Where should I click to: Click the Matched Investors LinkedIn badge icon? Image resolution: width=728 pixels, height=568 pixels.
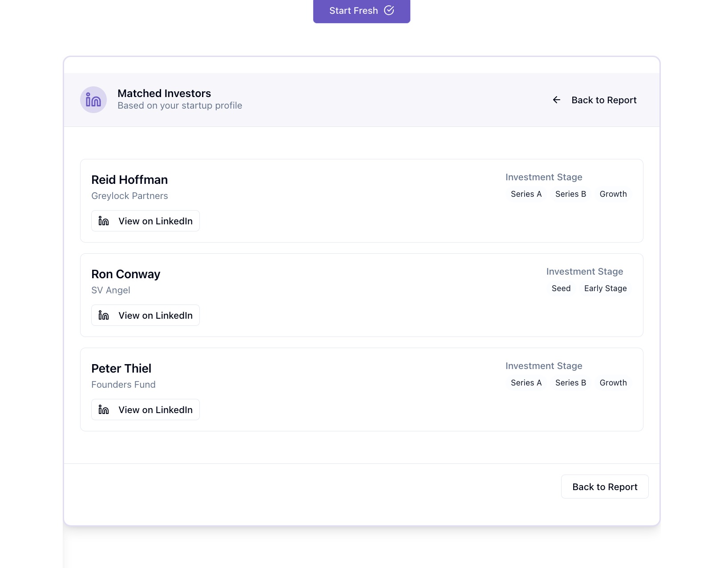[93, 100]
